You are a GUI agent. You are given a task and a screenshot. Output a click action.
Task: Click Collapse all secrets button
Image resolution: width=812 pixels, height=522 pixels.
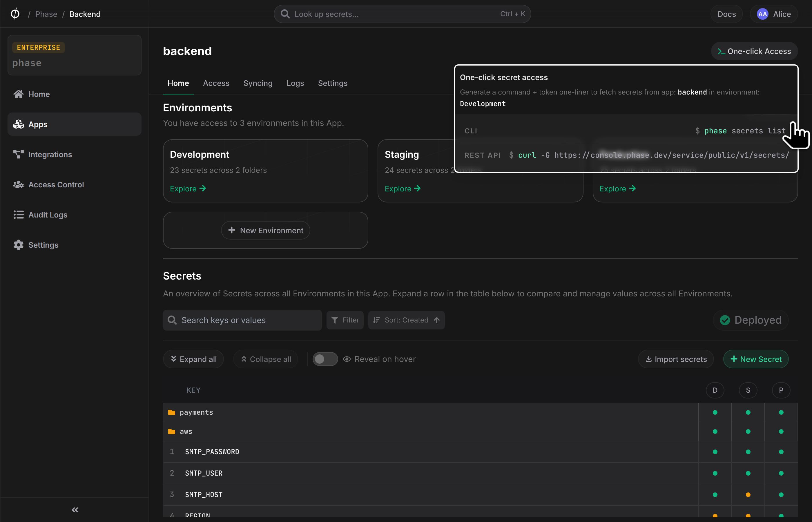pyautogui.click(x=265, y=359)
